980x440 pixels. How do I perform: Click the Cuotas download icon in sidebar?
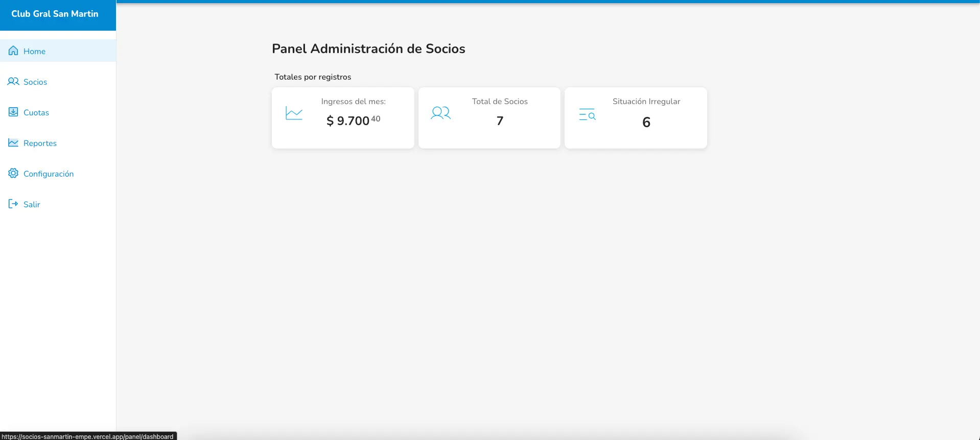coord(13,112)
